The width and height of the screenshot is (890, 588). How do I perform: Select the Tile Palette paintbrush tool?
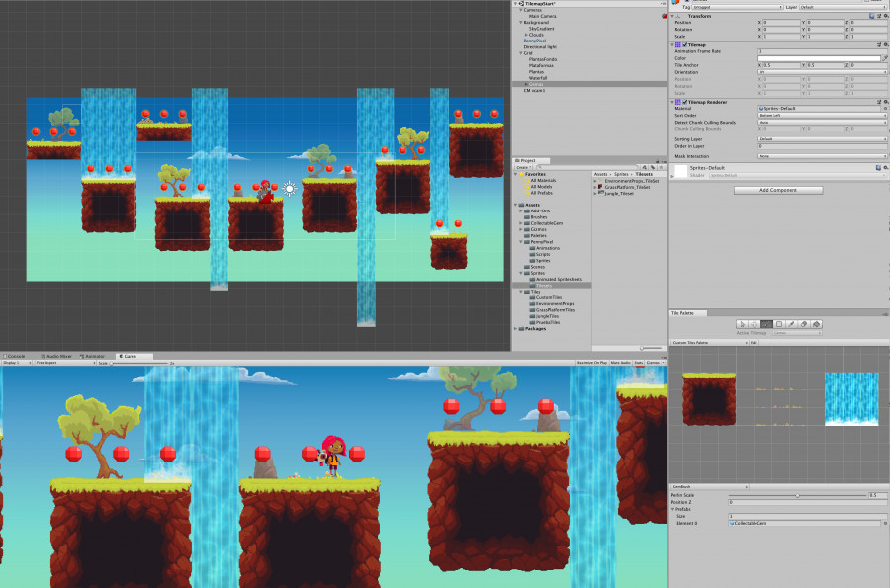point(766,324)
